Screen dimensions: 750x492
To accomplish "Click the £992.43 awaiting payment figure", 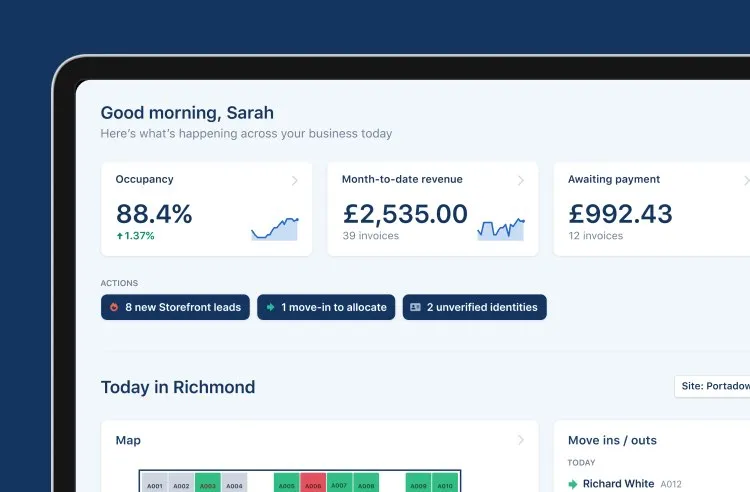I will point(620,214).
